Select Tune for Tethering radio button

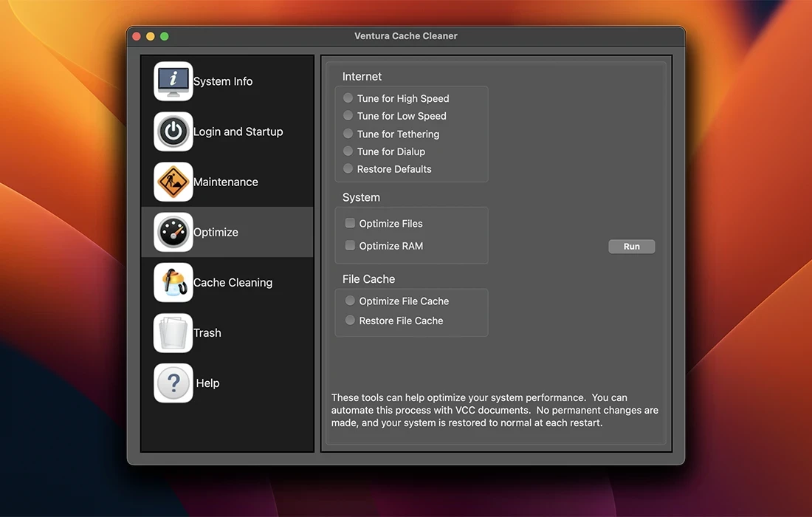pos(348,134)
